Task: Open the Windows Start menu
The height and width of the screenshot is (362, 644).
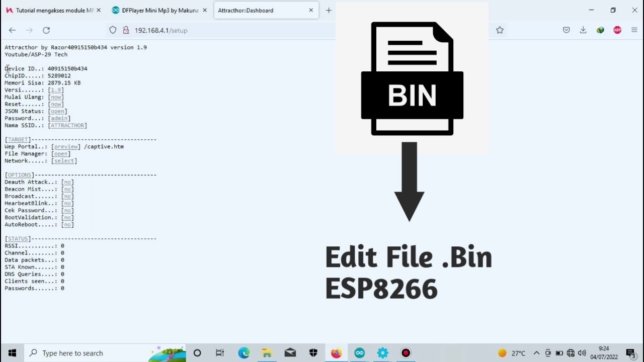Action: tap(12, 353)
